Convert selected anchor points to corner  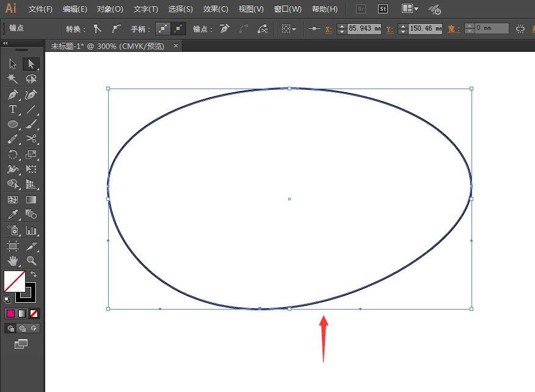pos(97,29)
